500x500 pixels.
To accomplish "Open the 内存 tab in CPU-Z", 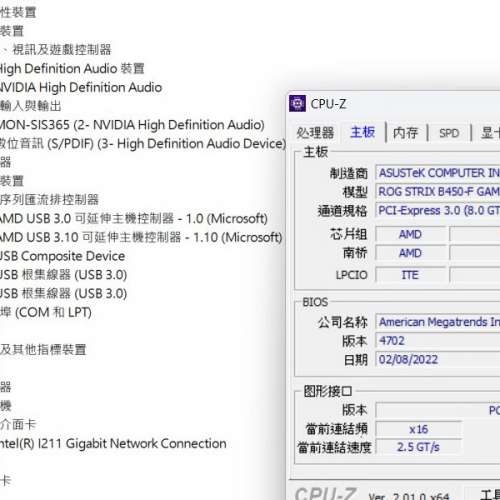I will pos(405,133).
